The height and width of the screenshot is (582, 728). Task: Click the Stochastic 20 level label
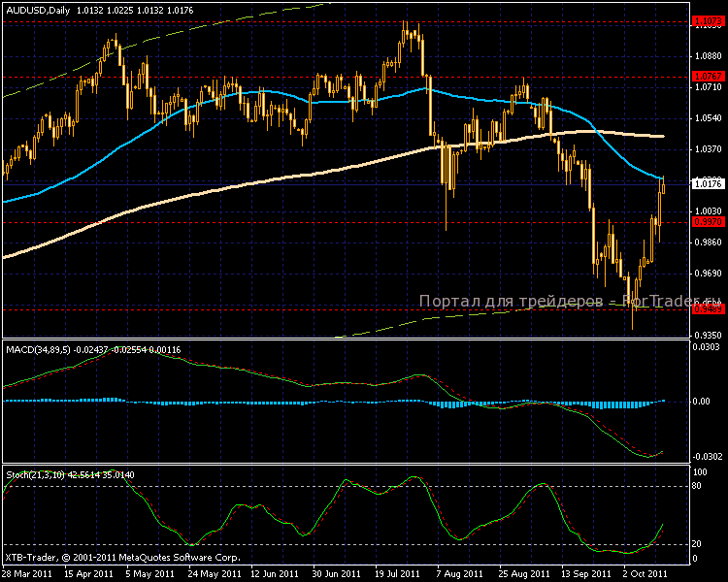pyautogui.click(x=697, y=544)
